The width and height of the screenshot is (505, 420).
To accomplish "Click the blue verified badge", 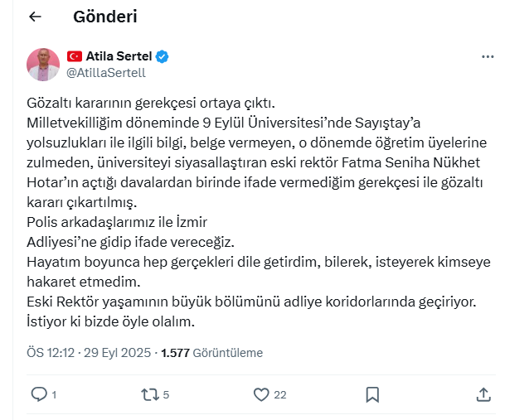I will pyautogui.click(x=163, y=56).
